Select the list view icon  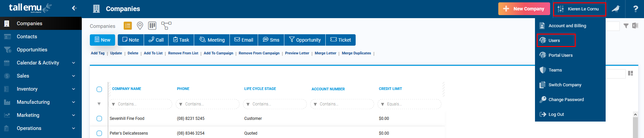128,26
